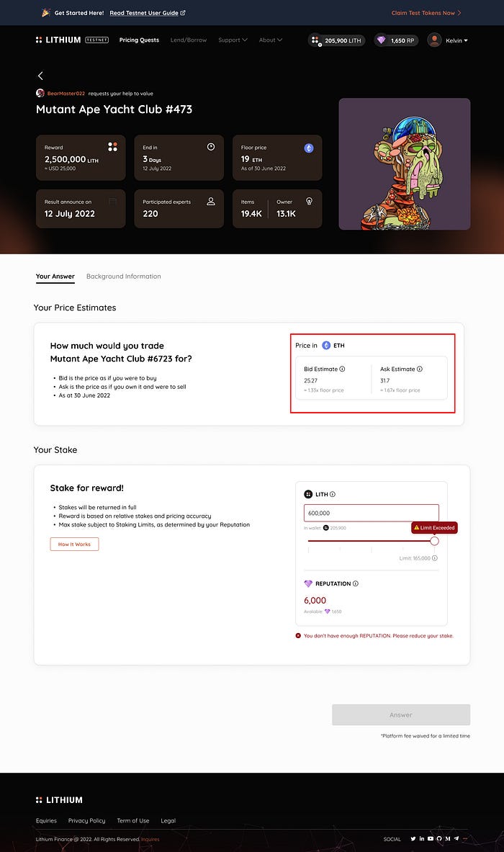The height and width of the screenshot is (852, 504).
Task: Open the GitHub social icon in footer
Action: (438, 838)
